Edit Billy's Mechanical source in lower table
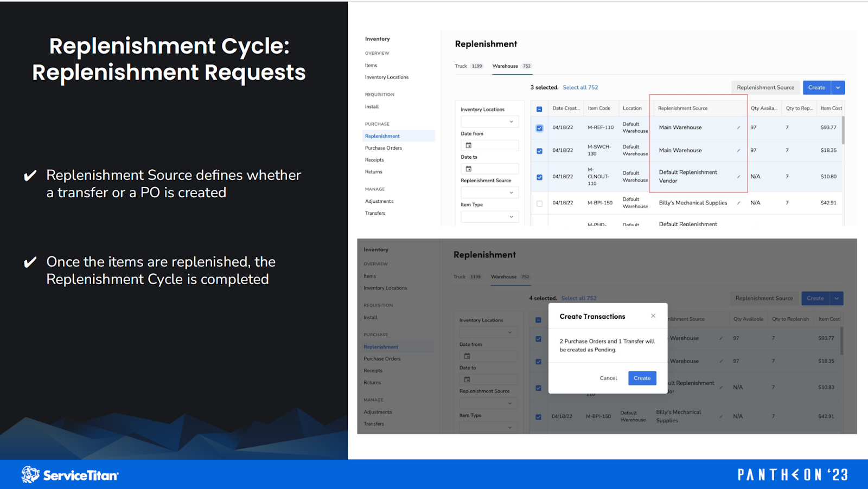868x489 pixels. (720, 416)
